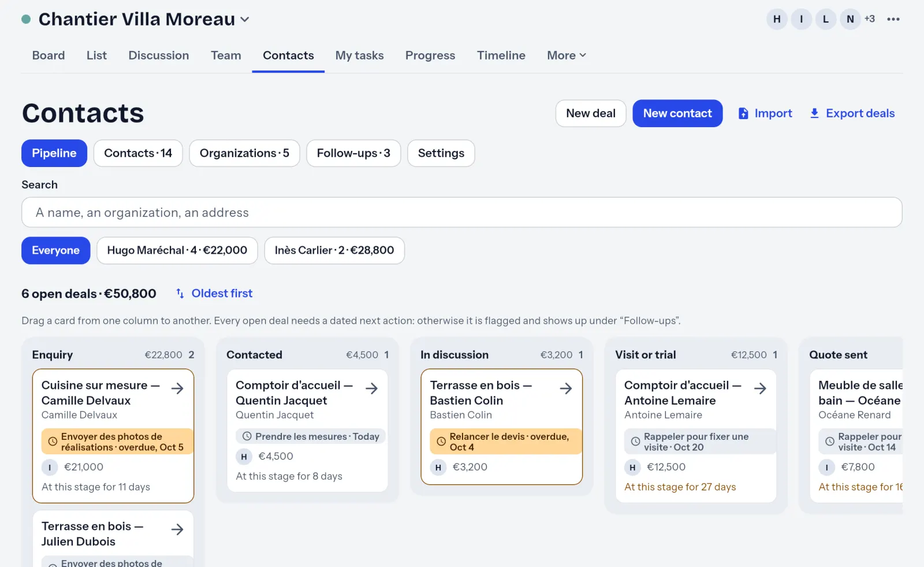Toggle the Oldest first sort order
The width and height of the screenshot is (924, 567).
(214, 293)
